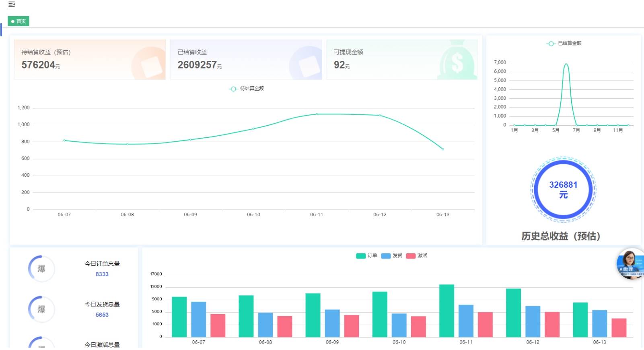Screen dimensions: 644x350
Task: Click the blue 发货 bar for 06-11
Action: pos(466,321)
